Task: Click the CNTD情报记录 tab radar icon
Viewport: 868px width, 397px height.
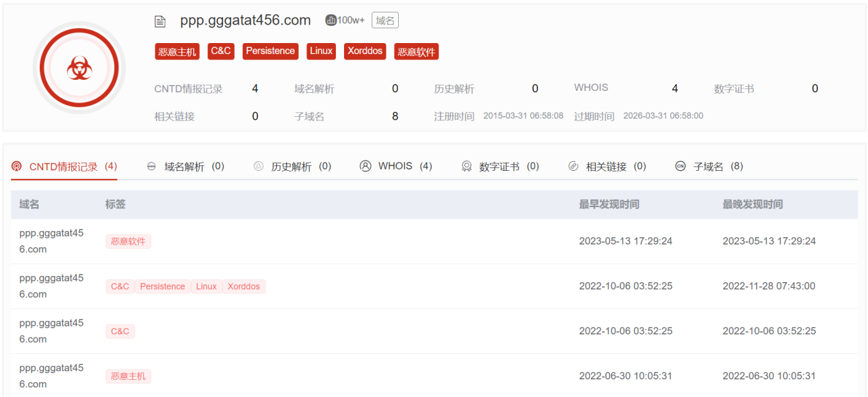Action: point(17,166)
